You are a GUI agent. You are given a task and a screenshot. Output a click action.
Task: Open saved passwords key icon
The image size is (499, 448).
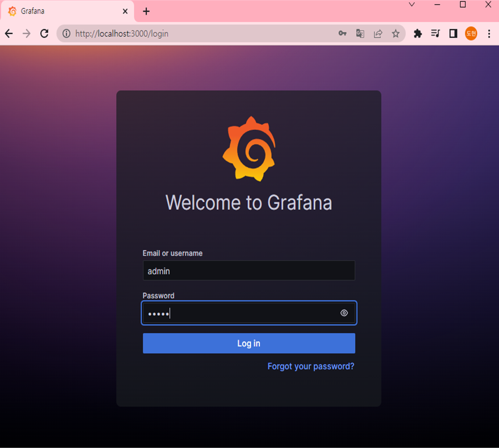[x=342, y=33]
